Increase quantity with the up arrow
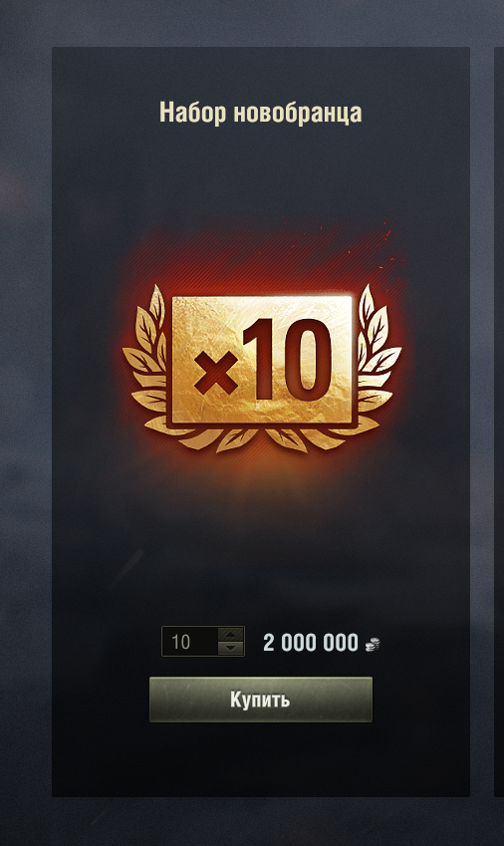The image size is (504, 846). 231,635
